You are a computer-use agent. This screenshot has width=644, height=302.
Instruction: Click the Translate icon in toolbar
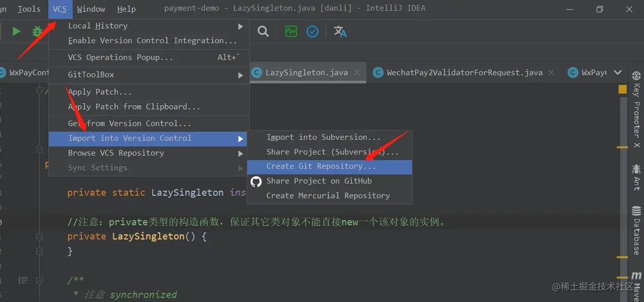point(340,32)
